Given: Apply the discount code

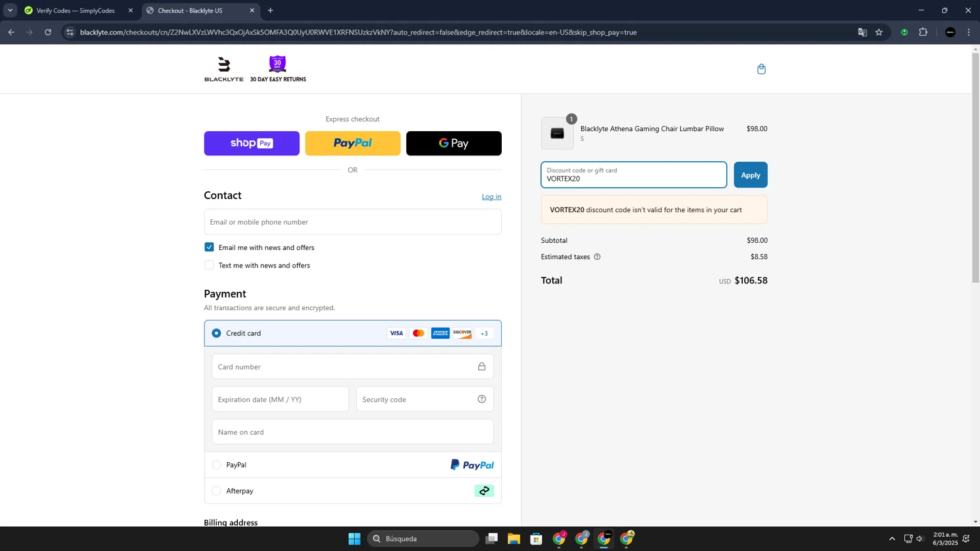Looking at the screenshot, I should point(751,175).
